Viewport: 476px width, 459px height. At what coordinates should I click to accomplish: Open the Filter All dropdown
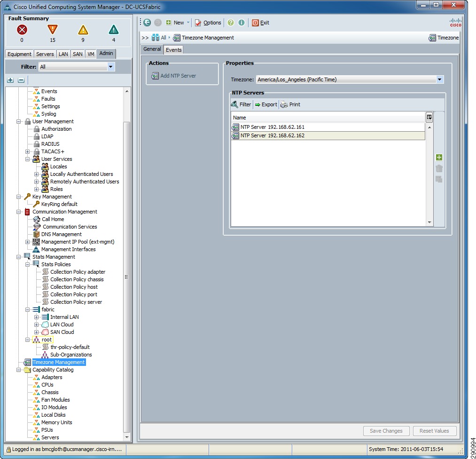111,67
